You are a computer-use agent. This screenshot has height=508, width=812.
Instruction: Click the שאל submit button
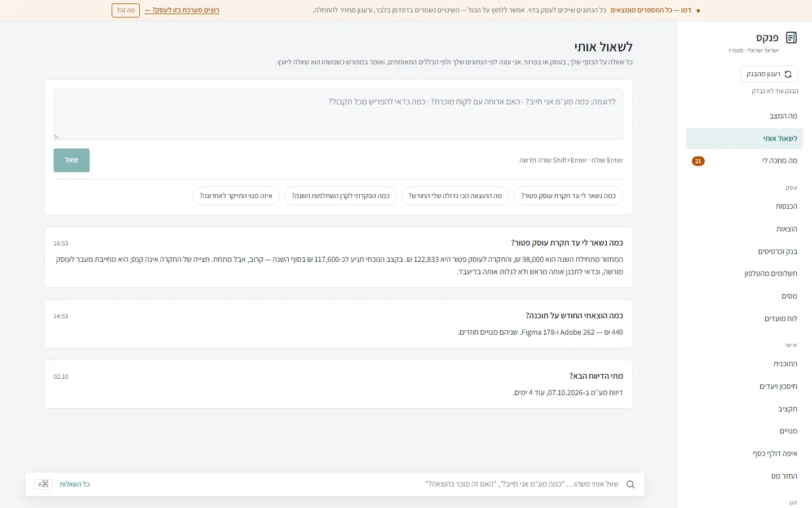pos(72,160)
